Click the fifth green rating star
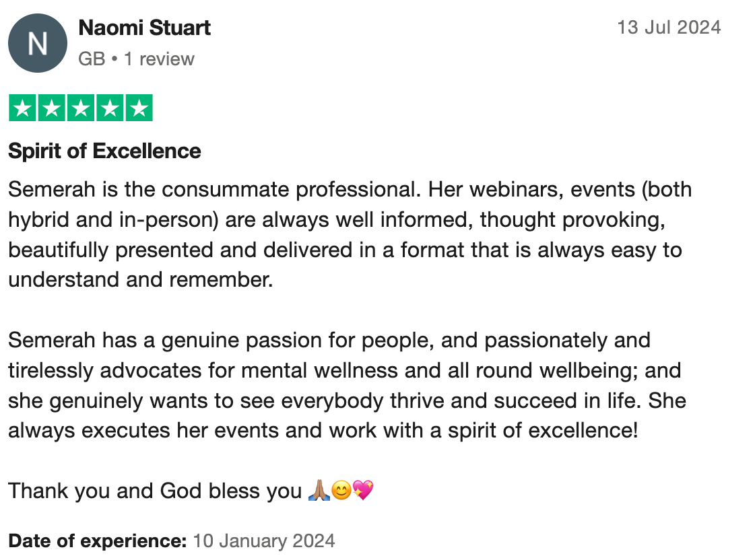This screenshot has width=755, height=560. [139, 108]
